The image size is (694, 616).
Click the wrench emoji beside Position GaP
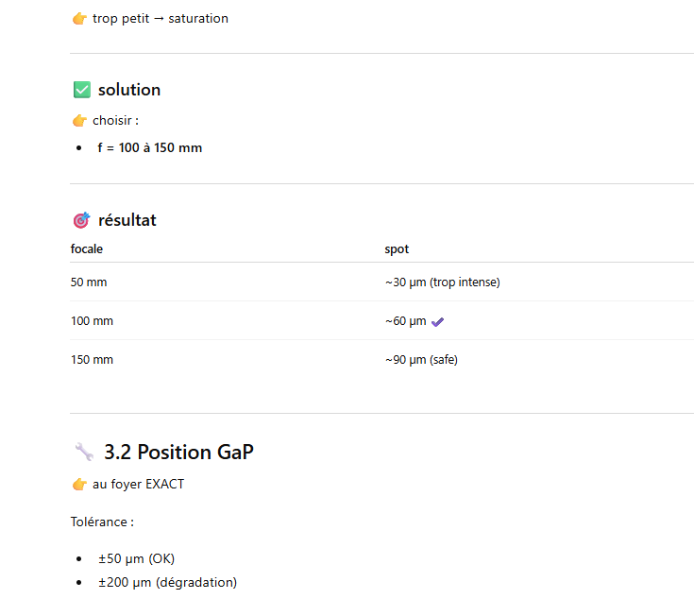click(83, 453)
